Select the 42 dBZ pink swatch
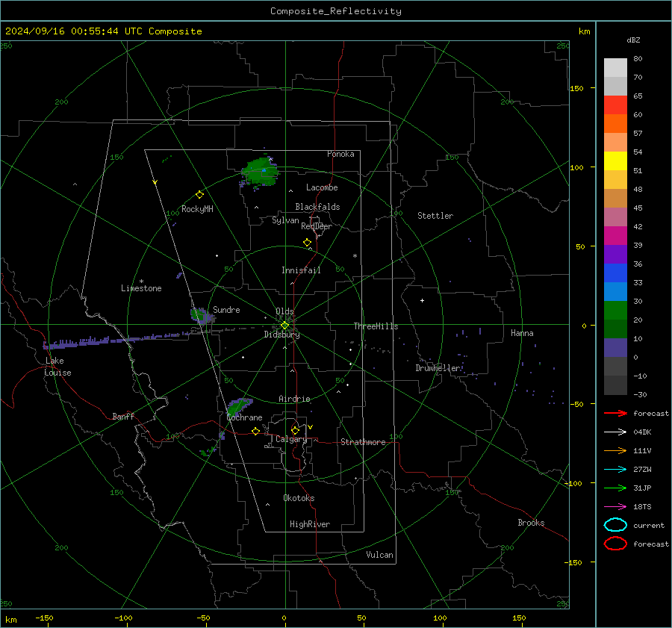 pyautogui.click(x=615, y=217)
